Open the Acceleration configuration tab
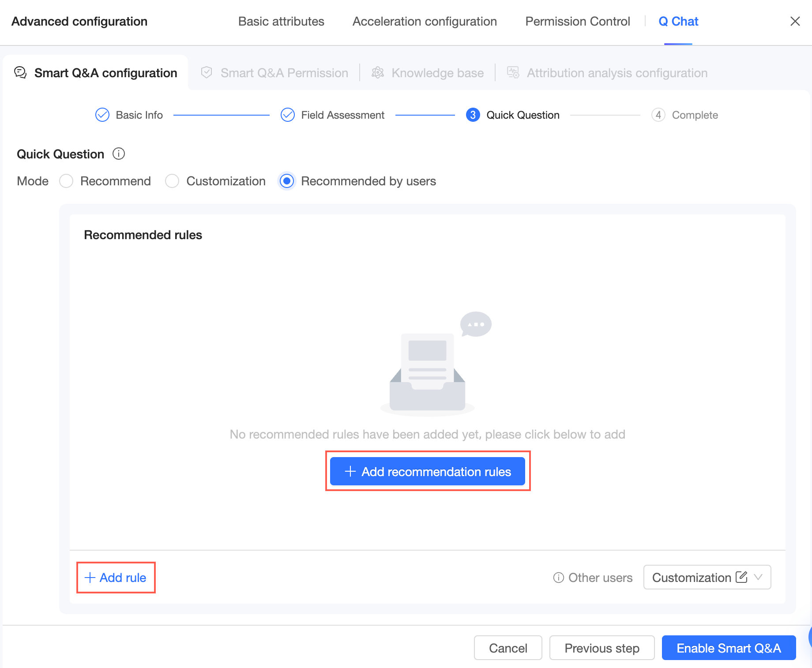This screenshot has width=812, height=668. 425,21
